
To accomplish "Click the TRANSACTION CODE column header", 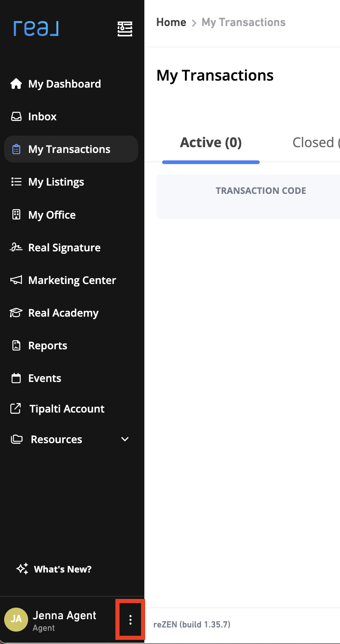I will (x=261, y=191).
